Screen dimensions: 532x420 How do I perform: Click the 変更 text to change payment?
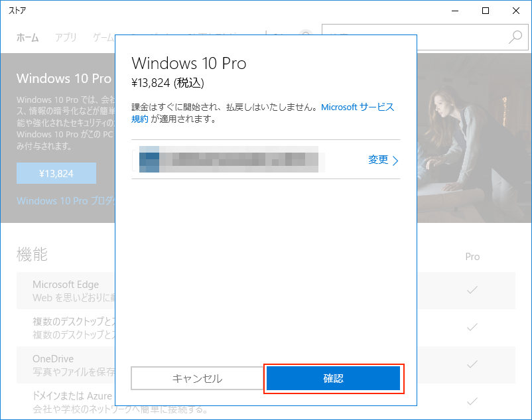tap(377, 160)
